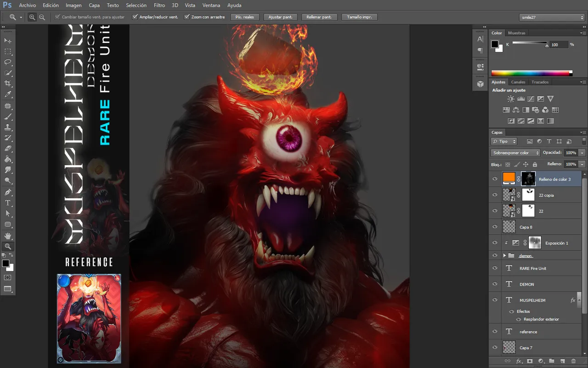Select the Eraser tool

point(8,149)
